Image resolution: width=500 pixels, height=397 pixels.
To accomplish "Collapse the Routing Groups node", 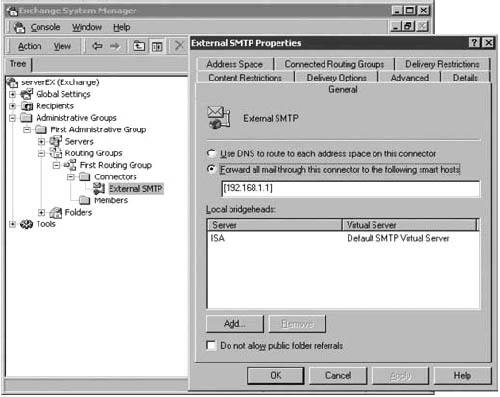I will point(41,153).
